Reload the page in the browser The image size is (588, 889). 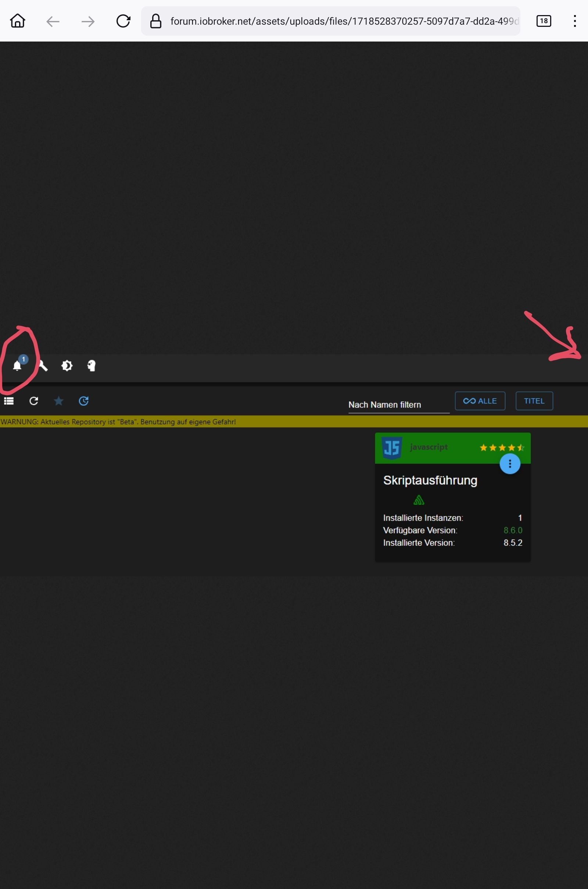(123, 21)
